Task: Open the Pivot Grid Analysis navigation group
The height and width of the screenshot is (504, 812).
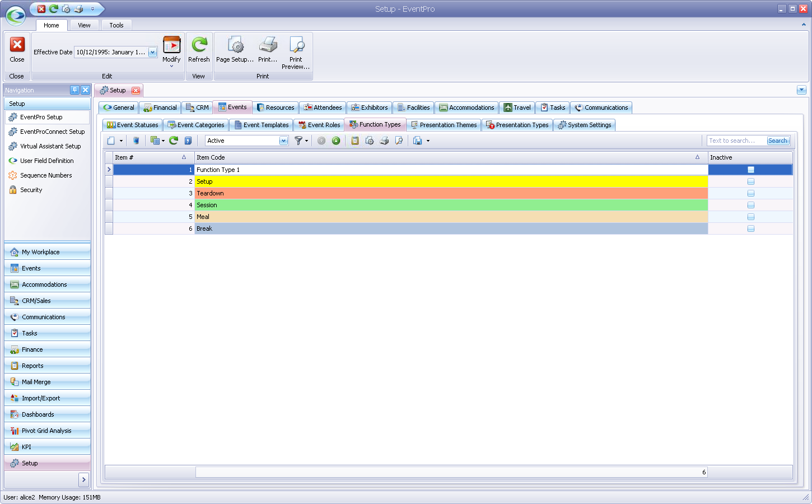Action: pos(47,431)
